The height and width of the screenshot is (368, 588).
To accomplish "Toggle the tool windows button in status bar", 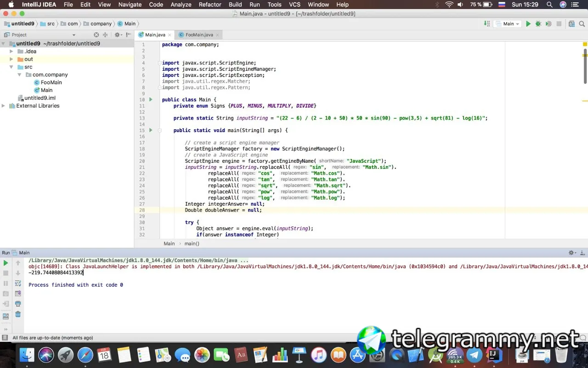I will click(5, 338).
